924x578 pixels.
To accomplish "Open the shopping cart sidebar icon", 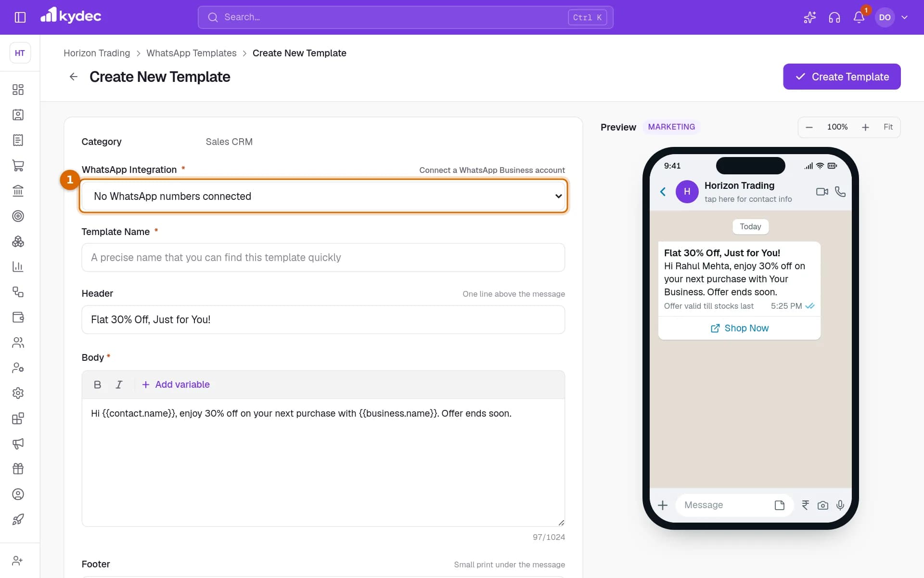I will 18,165.
